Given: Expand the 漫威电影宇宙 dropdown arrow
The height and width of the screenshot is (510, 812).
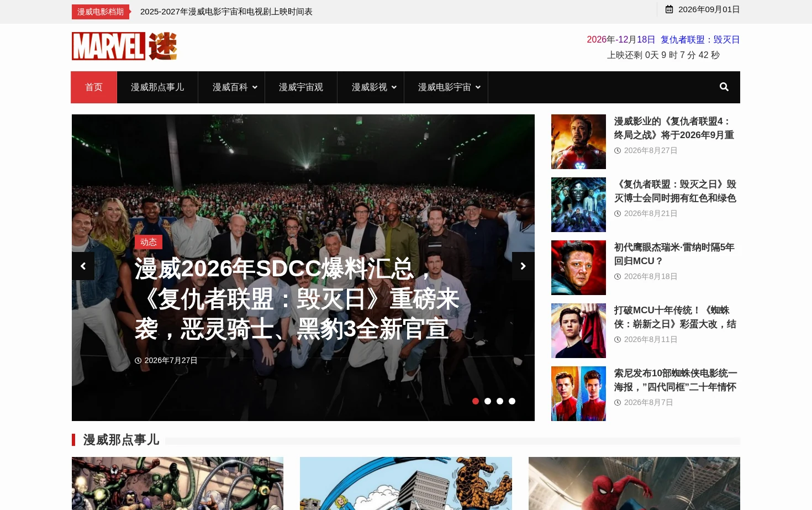Looking at the screenshot, I should (478, 87).
